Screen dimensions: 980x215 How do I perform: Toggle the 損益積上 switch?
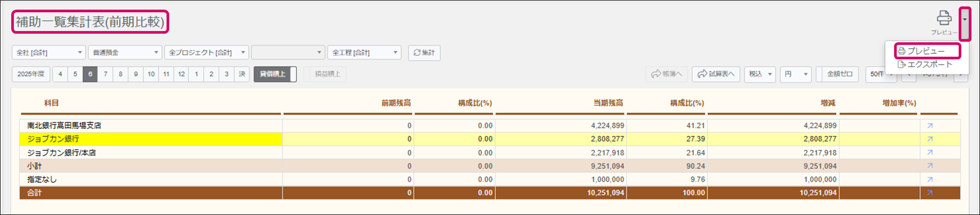click(x=325, y=74)
